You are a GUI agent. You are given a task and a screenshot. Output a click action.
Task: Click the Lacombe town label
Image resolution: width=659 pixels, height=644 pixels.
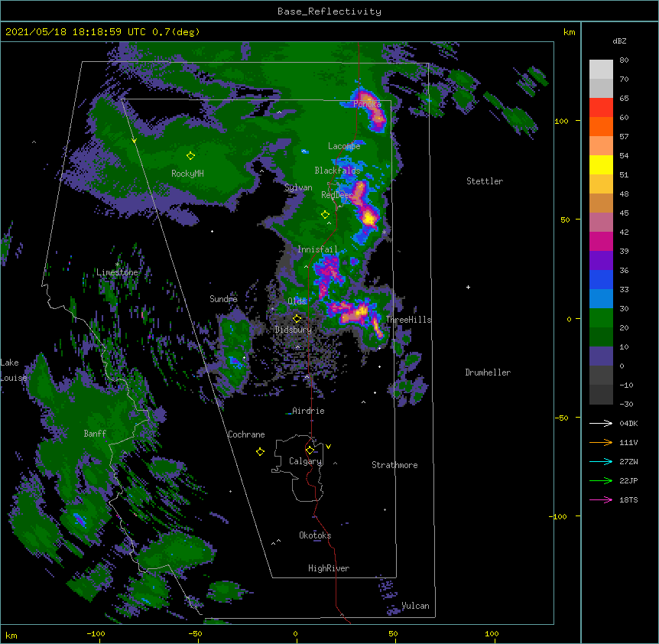pos(344,146)
